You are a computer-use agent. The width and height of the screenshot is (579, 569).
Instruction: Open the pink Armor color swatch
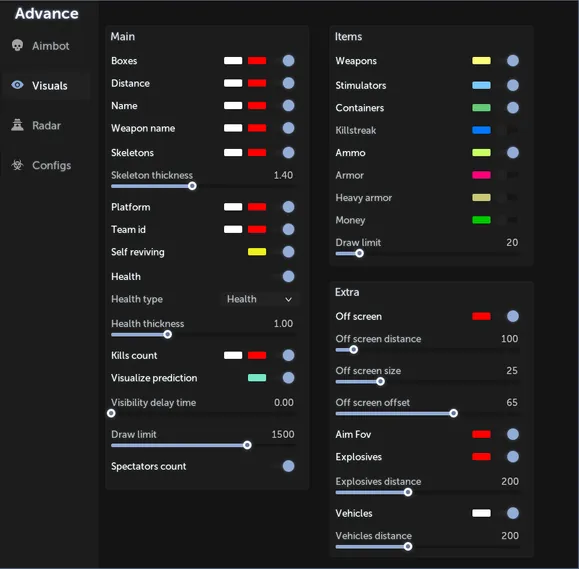click(x=482, y=175)
